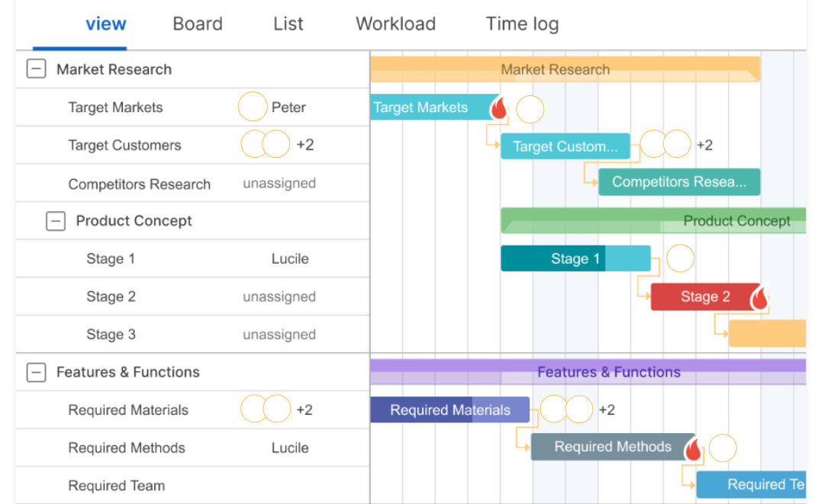Switch to the Board tab
The width and height of the screenshot is (815, 504).
(x=198, y=24)
